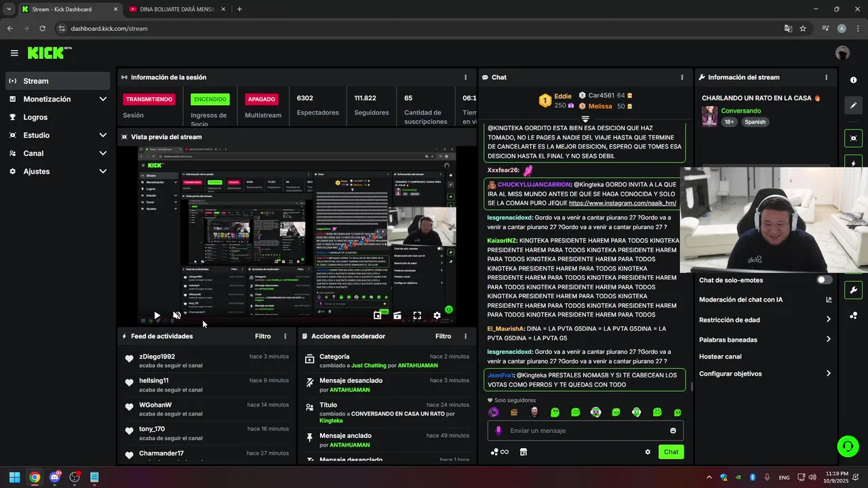Open stream preview player settings gear
The height and width of the screenshot is (488, 868).
coord(437,315)
